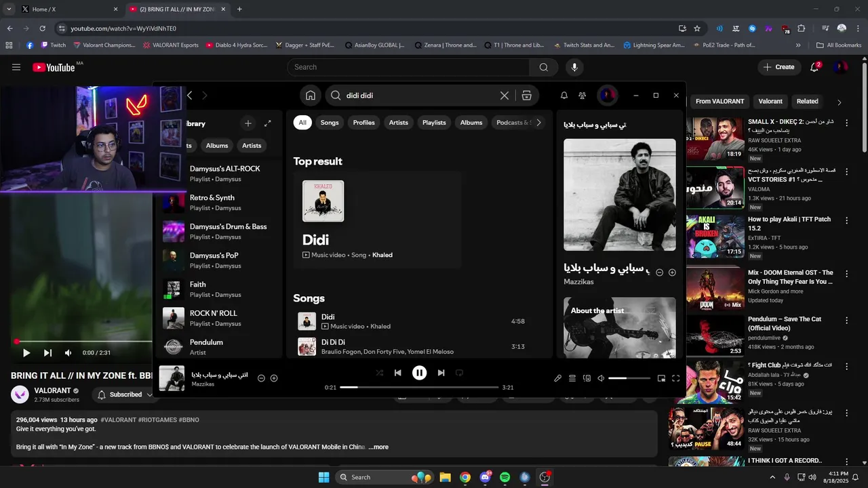Open Connect to a device icon
Image resolution: width=868 pixels, height=488 pixels.
pyautogui.click(x=587, y=378)
